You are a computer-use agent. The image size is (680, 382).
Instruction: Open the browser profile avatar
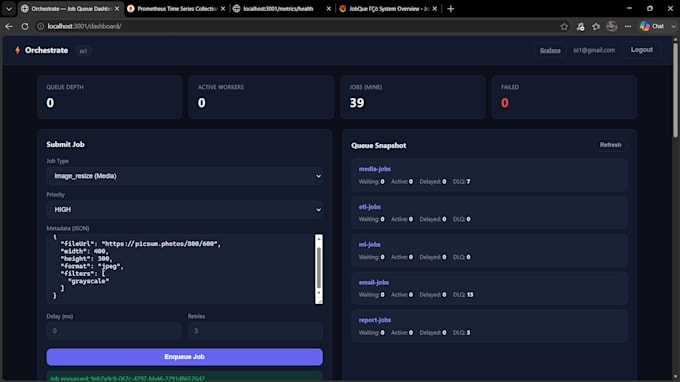(612, 26)
